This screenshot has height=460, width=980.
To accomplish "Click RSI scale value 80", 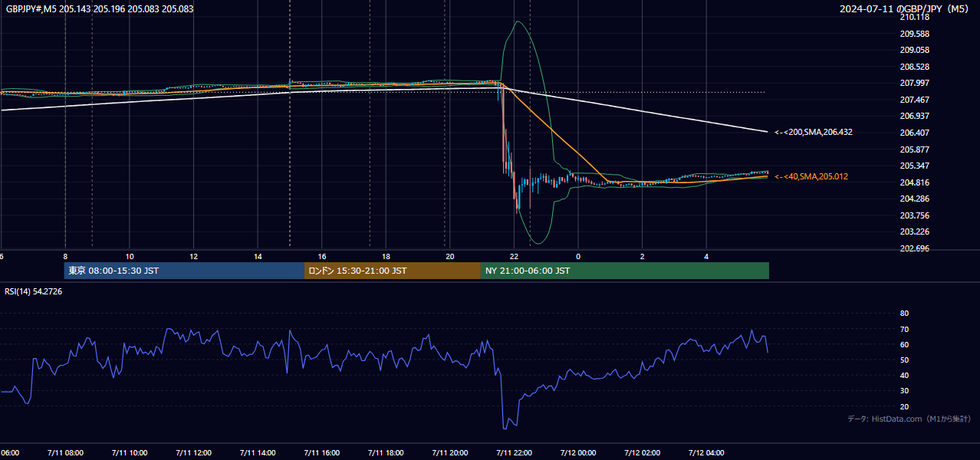I will 904,314.
